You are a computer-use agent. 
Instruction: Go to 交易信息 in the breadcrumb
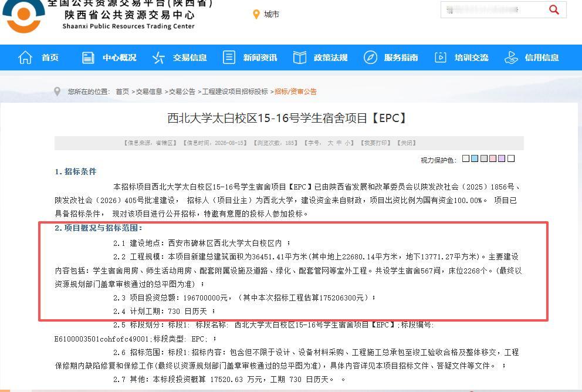[149, 92]
